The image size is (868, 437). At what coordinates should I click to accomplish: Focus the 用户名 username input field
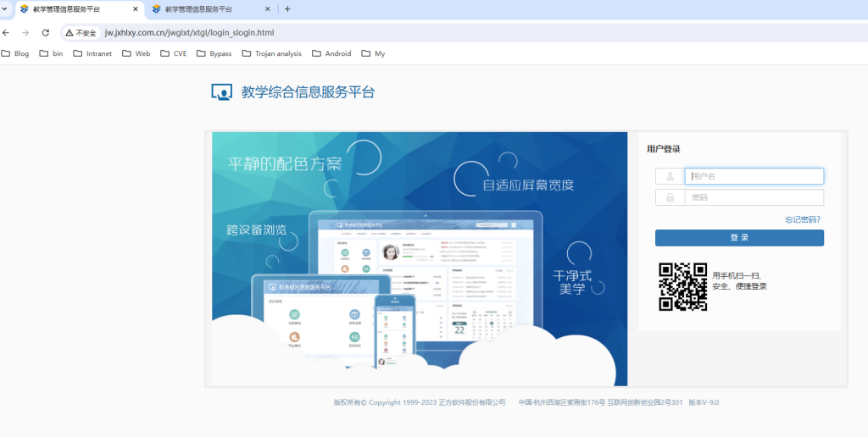coord(754,176)
